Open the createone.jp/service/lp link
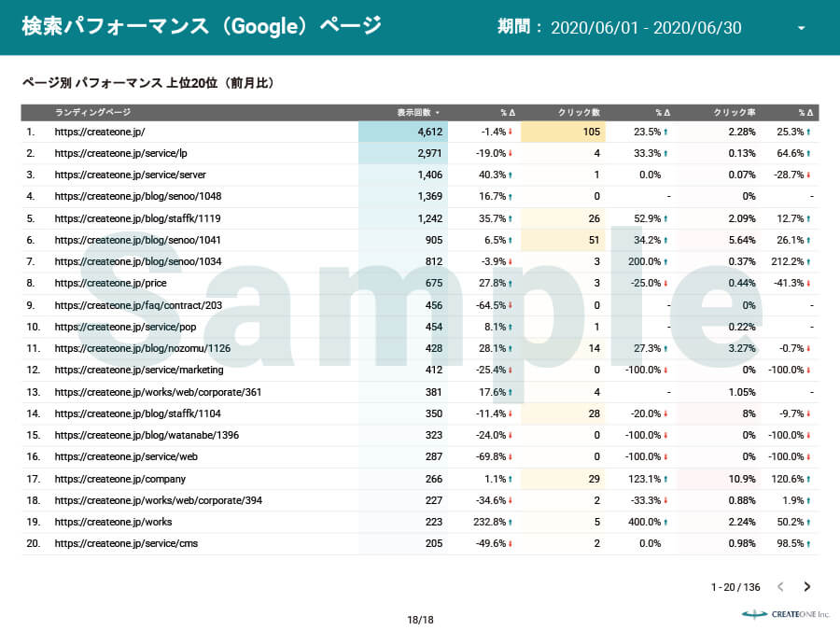Image resolution: width=840 pixels, height=630 pixels. 120,153
